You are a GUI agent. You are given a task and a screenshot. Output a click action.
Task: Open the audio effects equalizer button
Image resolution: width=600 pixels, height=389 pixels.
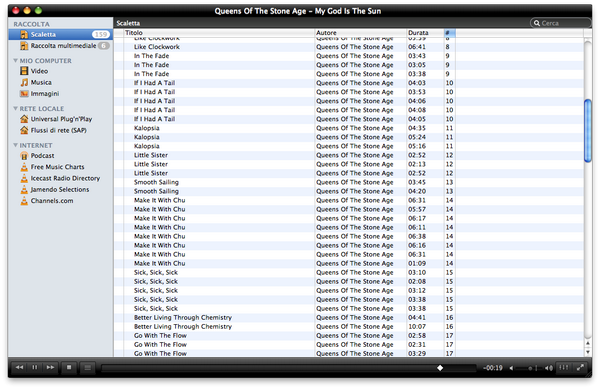[x=564, y=368]
